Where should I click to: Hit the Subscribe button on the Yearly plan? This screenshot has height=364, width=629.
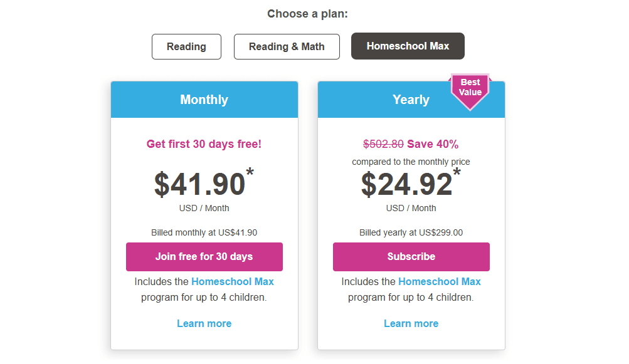(x=411, y=257)
